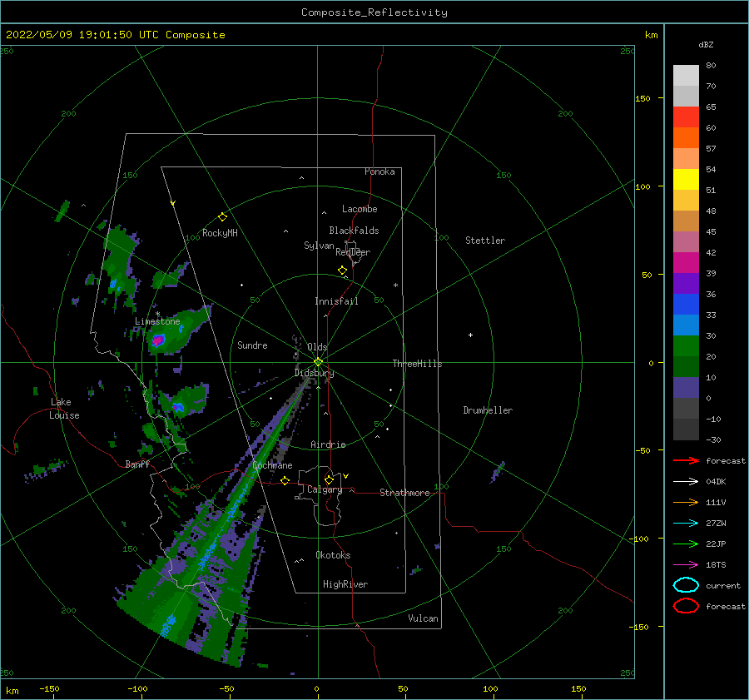The height and width of the screenshot is (700, 749).
Task: Click the cyan 27ZW arrow in legend
Action: 686,524
